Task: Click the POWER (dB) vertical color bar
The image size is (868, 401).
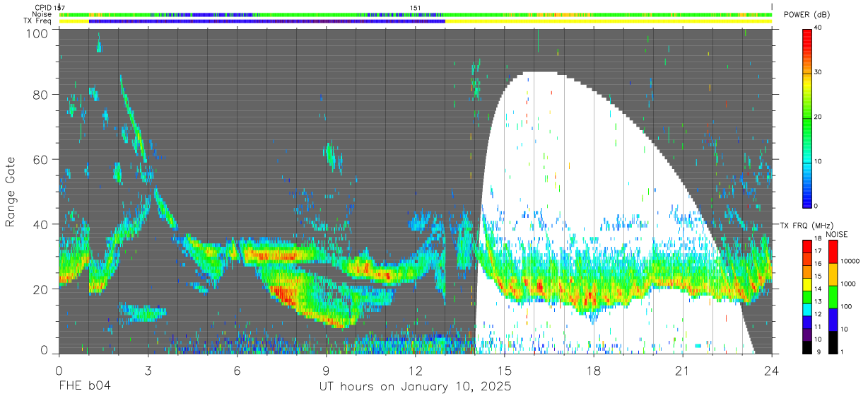Action: point(807,117)
